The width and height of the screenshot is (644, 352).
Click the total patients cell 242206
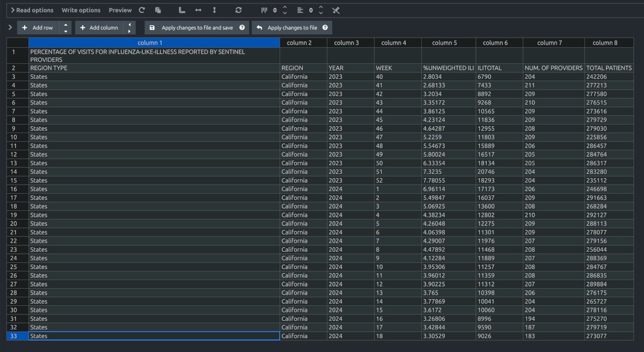610,77
